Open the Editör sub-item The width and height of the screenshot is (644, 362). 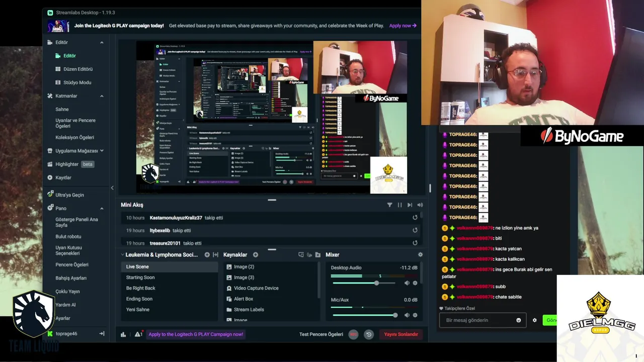[x=69, y=56]
